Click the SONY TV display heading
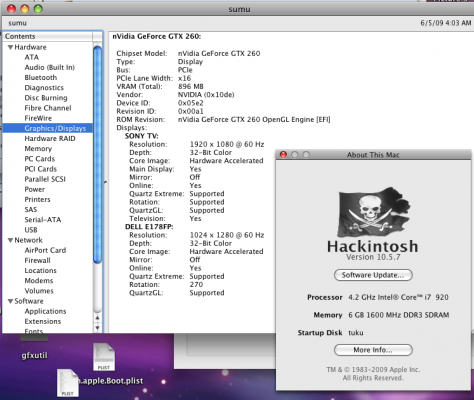This screenshot has height=400, width=474. [142, 136]
